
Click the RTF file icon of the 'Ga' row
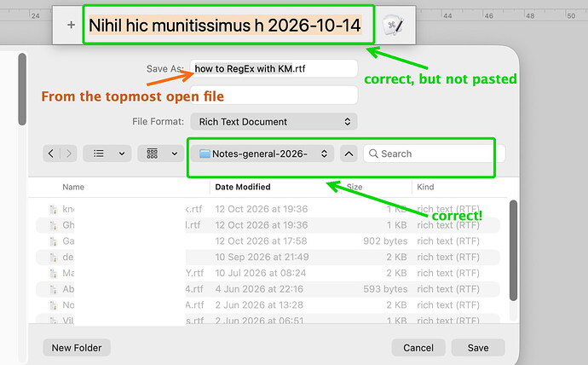[53, 241]
